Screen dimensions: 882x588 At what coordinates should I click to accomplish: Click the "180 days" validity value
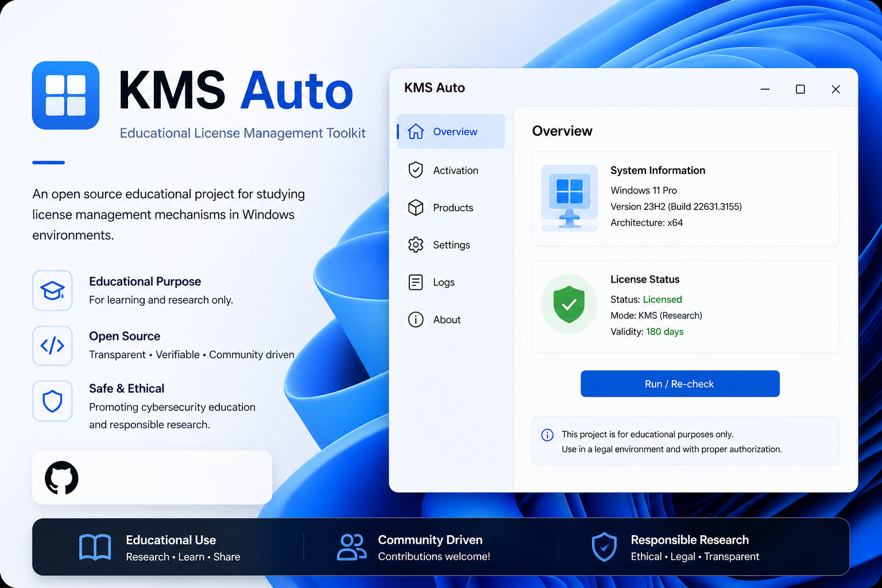point(664,331)
